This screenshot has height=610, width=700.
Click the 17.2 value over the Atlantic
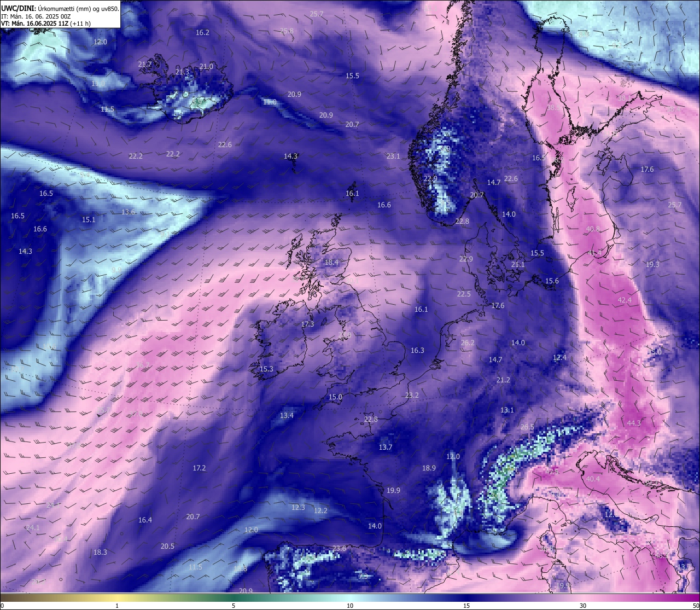point(199,468)
